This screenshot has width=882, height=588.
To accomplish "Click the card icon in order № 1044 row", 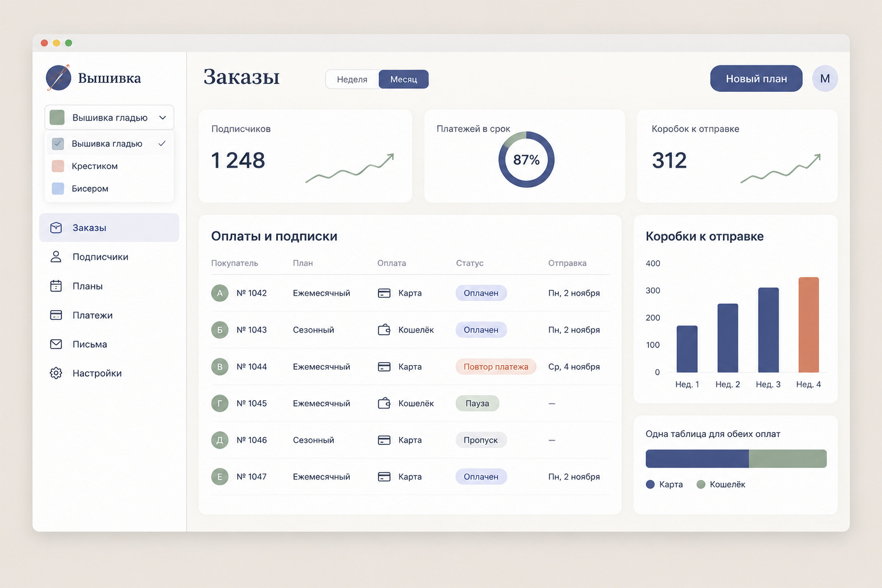I will click(384, 367).
